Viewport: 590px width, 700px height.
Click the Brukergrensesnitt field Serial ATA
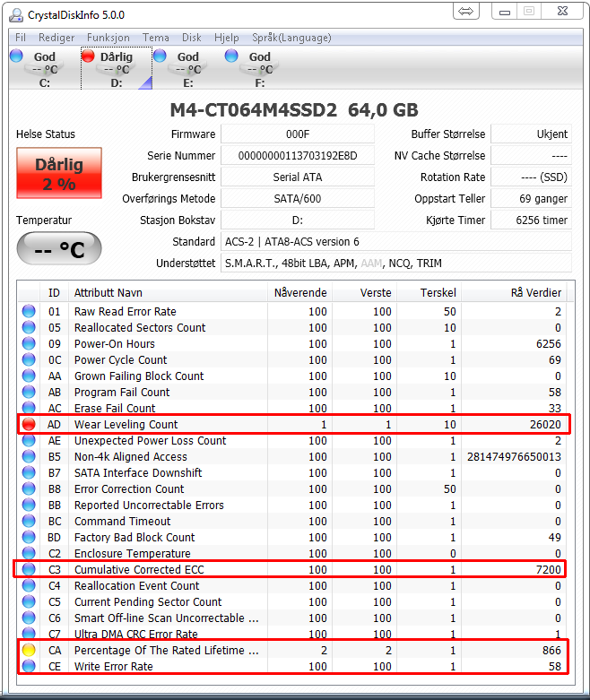[298, 177]
